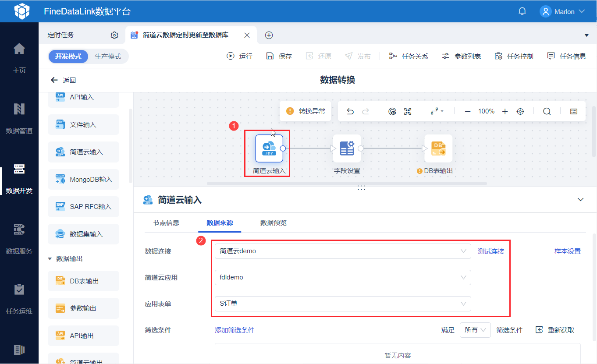The height and width of the screenshot is (364, 597).
Task: Pick 简道云输入 from the left node list
Action: coord(83,152)
